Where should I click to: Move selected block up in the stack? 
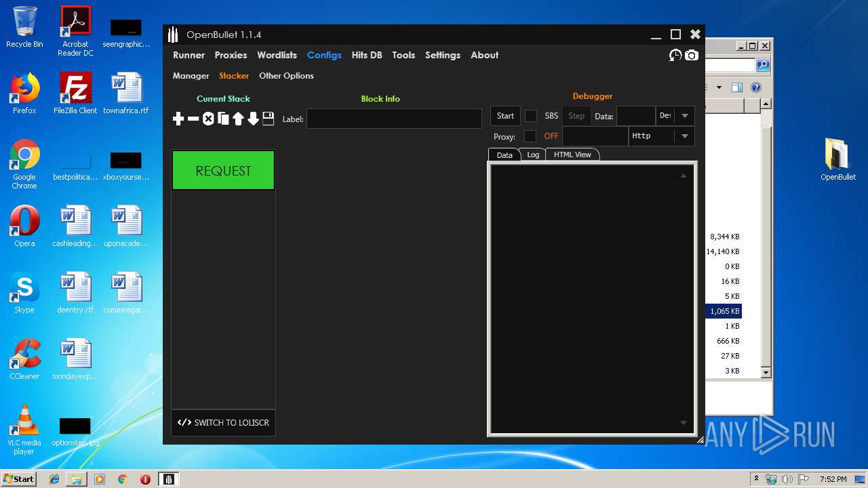click(x=238, y=119)
